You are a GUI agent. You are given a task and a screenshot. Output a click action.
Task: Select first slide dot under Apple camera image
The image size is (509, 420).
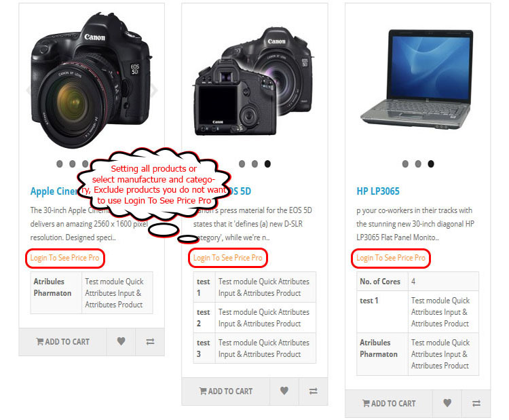coord(60,164)
